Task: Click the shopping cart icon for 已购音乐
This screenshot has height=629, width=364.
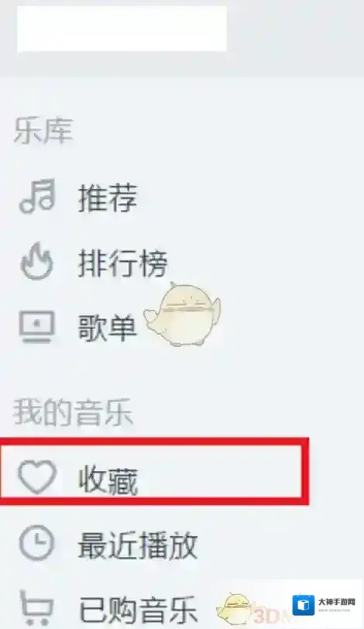Action: (x=36, y=608)
